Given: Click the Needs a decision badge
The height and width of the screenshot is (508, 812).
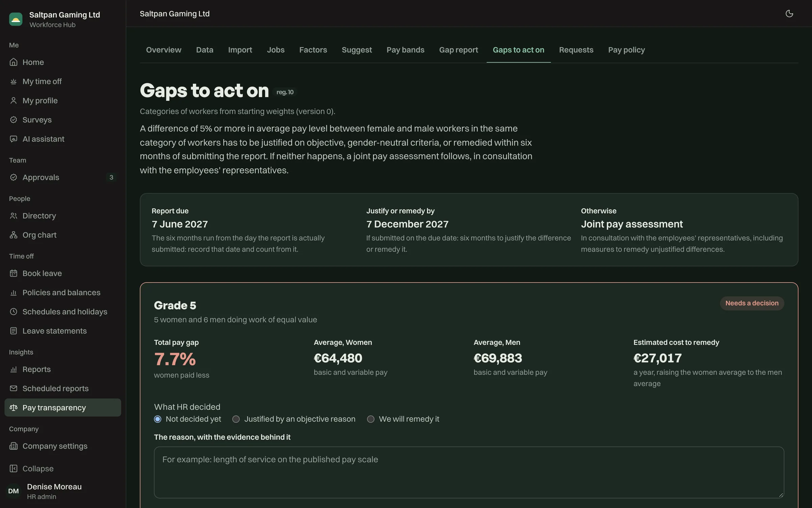Looking at the screenshot, I should pyautogui.click(x=752, y=303).
